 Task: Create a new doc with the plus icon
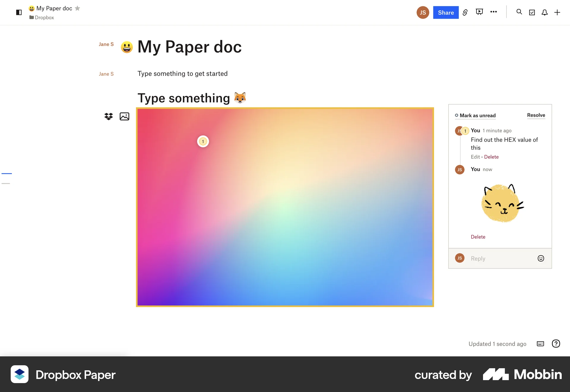(557, 12)
